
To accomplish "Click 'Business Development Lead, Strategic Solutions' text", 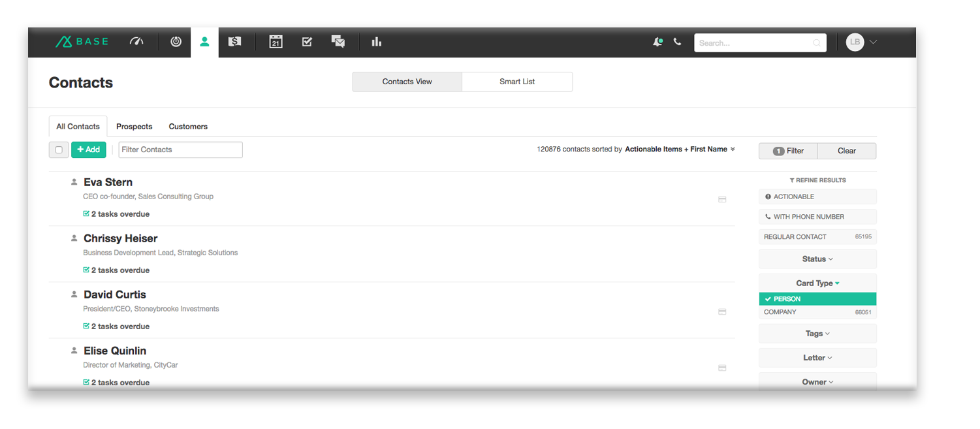I will (161, 253).
